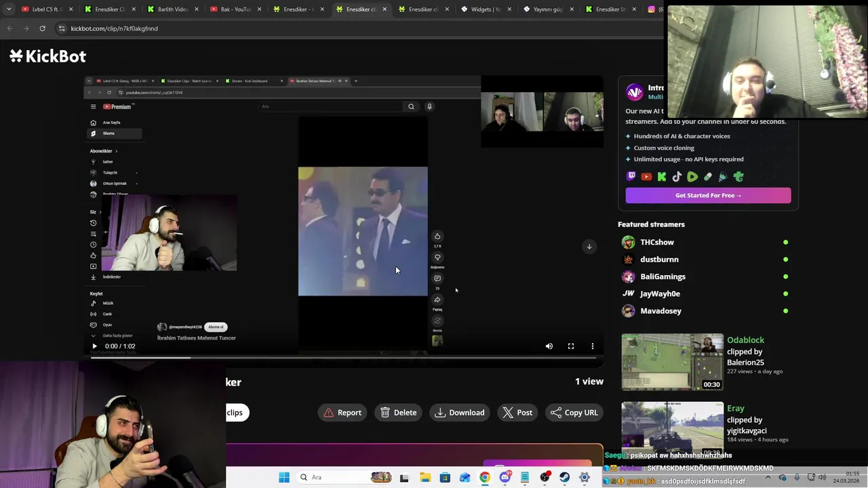Viewport: 868px width, 488px height.
Task: Click the YouTube platform icon
Action: click(x=646, y=177)
